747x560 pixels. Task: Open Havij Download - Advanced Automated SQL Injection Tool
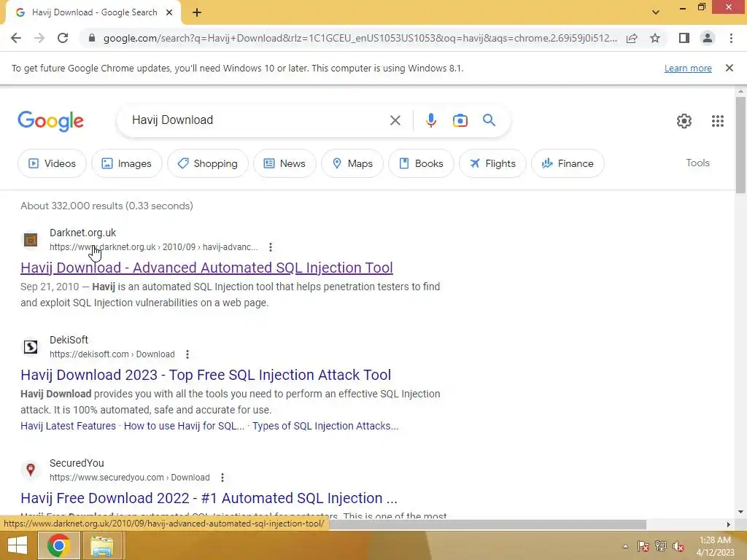pos(206,268)
